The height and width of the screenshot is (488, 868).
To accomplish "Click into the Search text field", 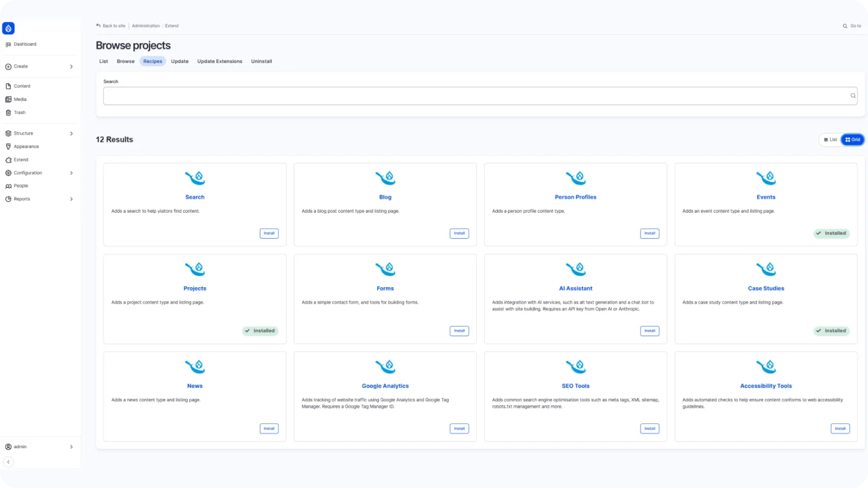I will click(475, 96).
